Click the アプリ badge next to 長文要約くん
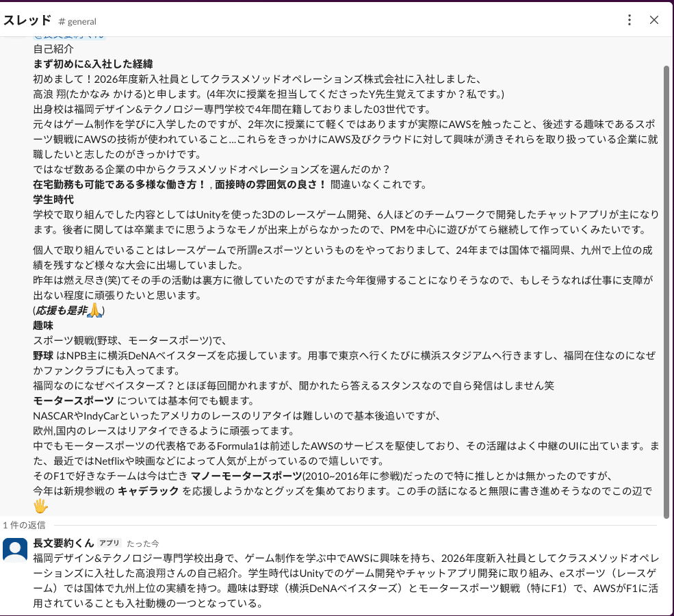Image resolution: width=674 pixels, height=616 pixels. [109, 543]
